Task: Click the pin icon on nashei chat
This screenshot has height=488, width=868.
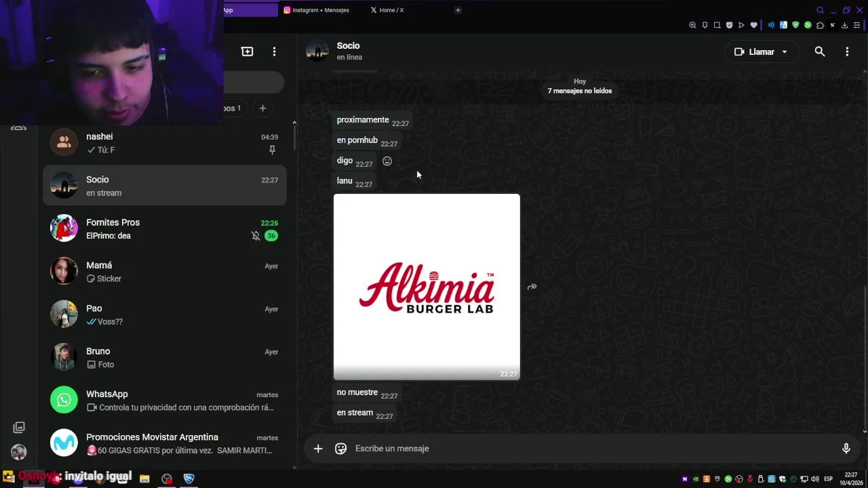Action: click(x=273, y=150)
